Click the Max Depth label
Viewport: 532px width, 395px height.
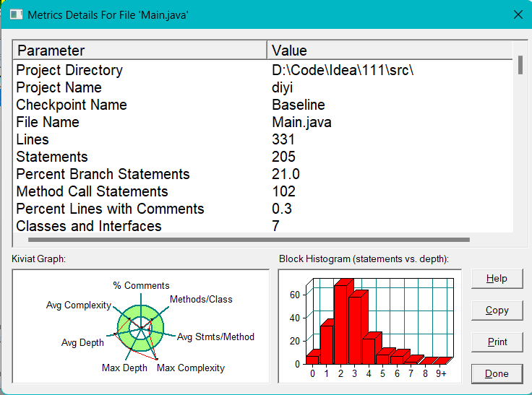pos(124,368)
